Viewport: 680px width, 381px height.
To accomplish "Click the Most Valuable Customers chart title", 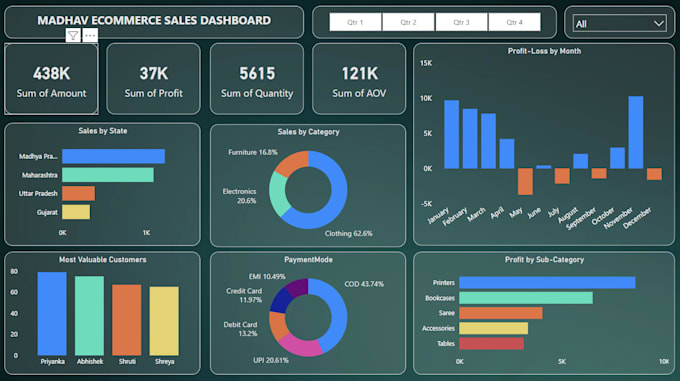I will click(103, 260).
